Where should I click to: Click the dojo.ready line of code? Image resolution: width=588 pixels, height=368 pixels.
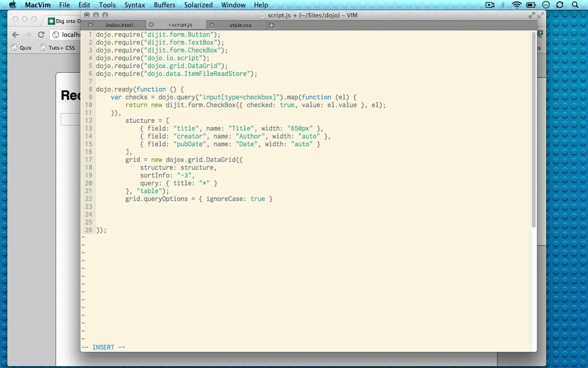(140, 89)
